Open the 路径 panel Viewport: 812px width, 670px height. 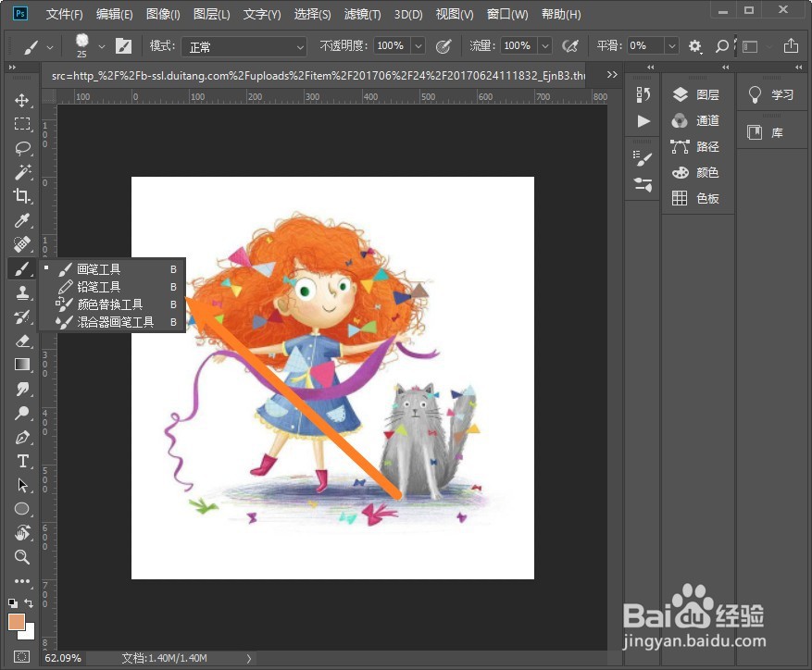coord(696,146)
